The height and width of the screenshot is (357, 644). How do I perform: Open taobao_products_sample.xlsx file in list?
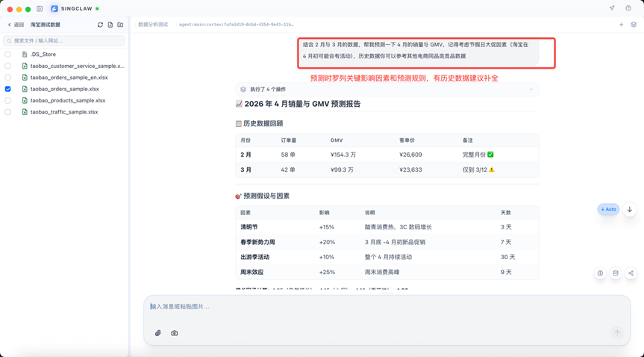click(67, 100)
